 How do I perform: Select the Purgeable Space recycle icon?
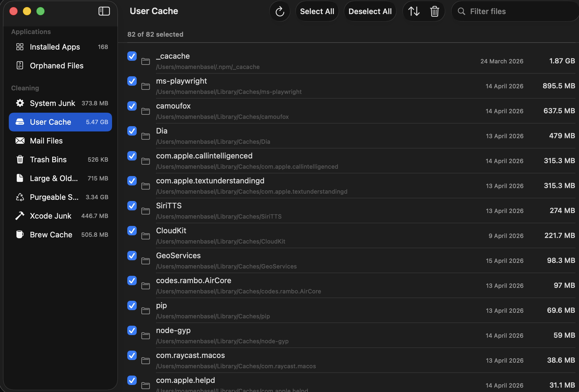tap(20, 197)
